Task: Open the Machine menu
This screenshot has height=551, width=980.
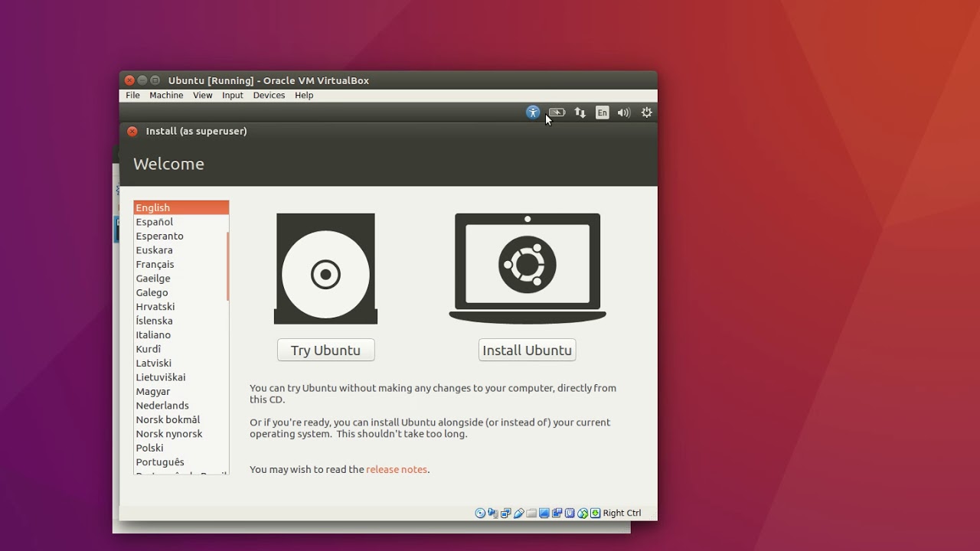Action: coord(166,96)
